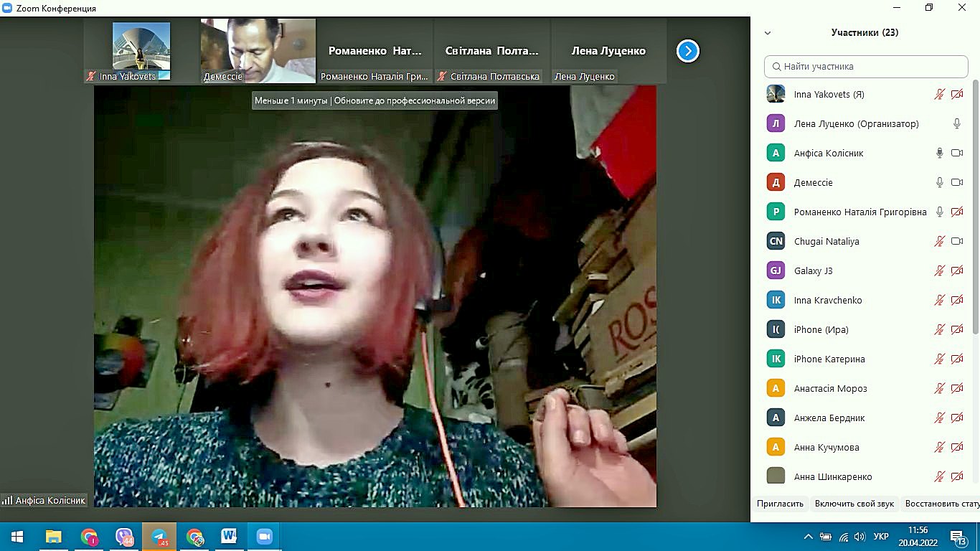Click the camera-off icon for Анна Кучумова

(x=956, y=447)
